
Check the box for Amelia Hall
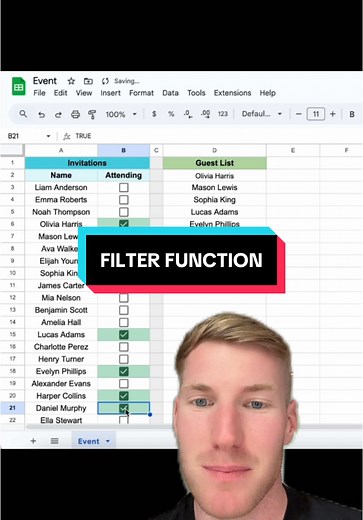(124, 322)
